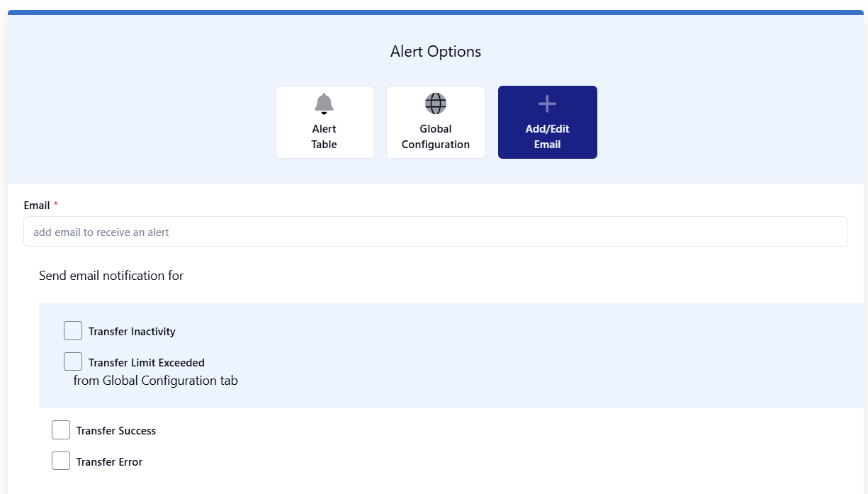Click the bell icon for Alert Table
This screenshot has height=494, width=868.
pyautogui.click(x=324, y=103)
